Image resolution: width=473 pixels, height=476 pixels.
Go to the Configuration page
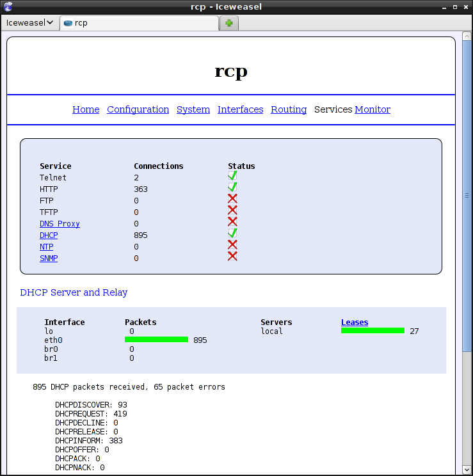pyautogui.click(x=138, y=109)
